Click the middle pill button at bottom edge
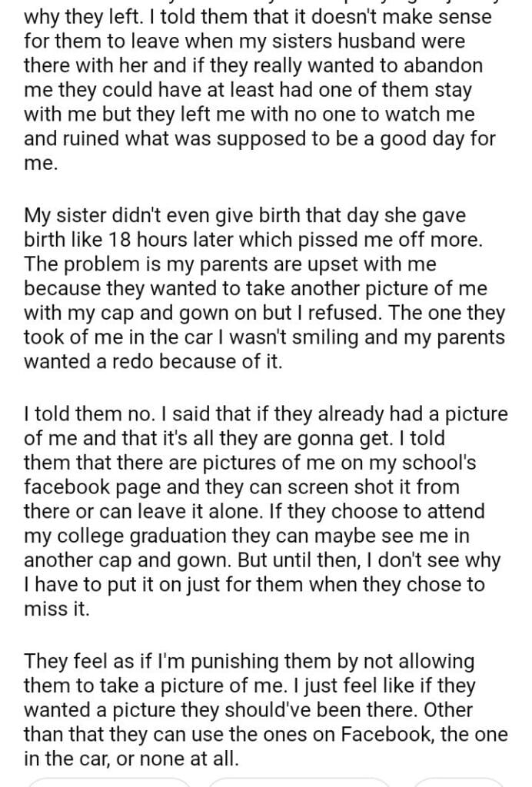Viewport: 532px width, 787px height. pyautogui.click(x=298, y=782)
